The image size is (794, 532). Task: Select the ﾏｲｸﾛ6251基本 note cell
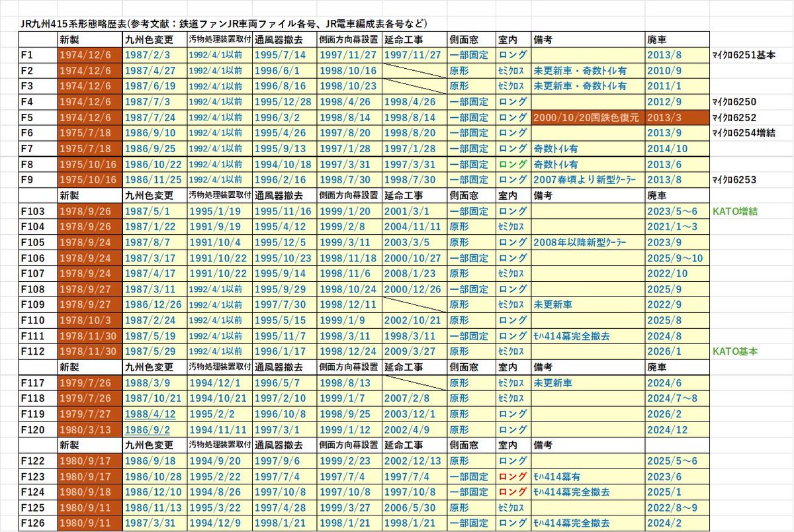click(x=744, y=55)
